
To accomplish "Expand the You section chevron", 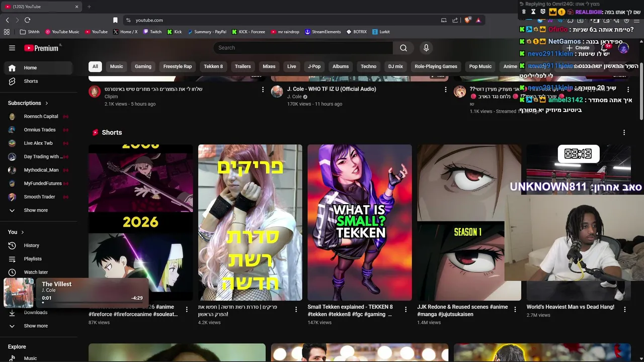I will click(x=22, y=232).
